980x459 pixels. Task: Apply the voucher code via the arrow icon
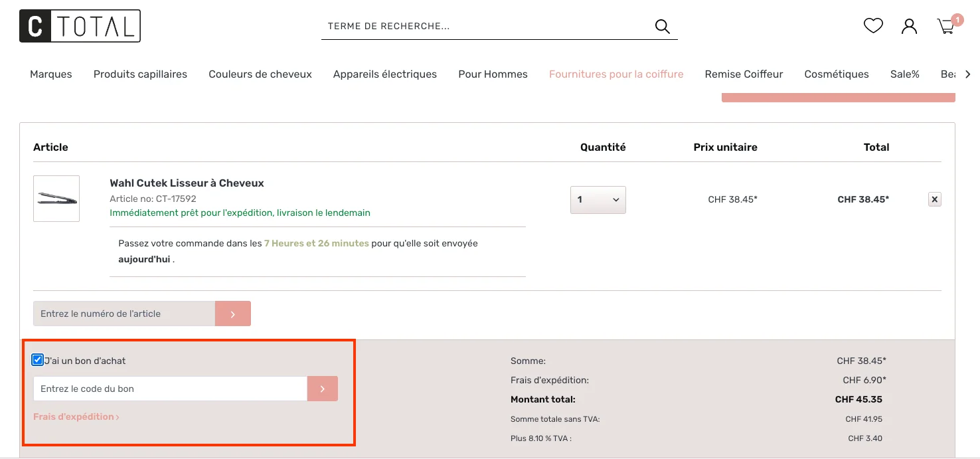(323, 389)
